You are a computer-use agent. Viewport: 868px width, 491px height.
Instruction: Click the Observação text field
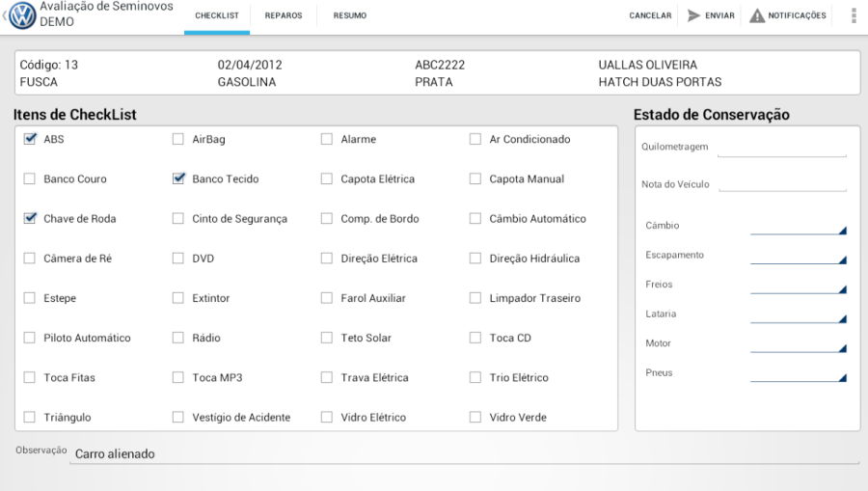point(463,453)
